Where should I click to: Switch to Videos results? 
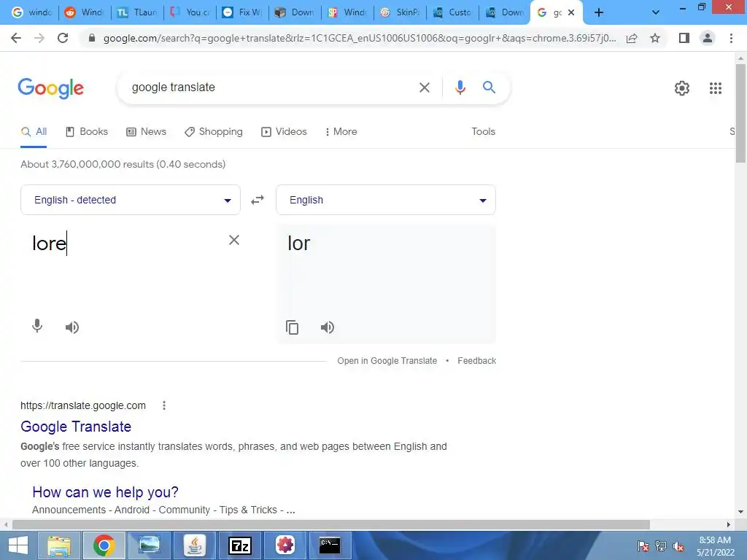[x=284, y=132]
